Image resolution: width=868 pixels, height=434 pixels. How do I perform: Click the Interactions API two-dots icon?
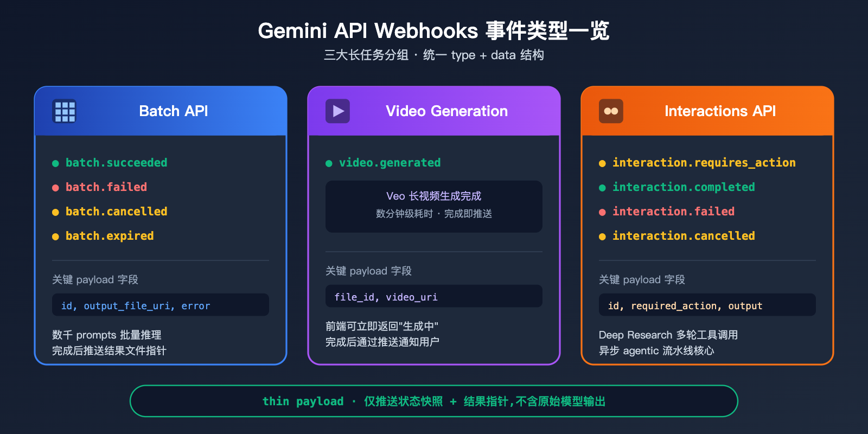[611, 111]
